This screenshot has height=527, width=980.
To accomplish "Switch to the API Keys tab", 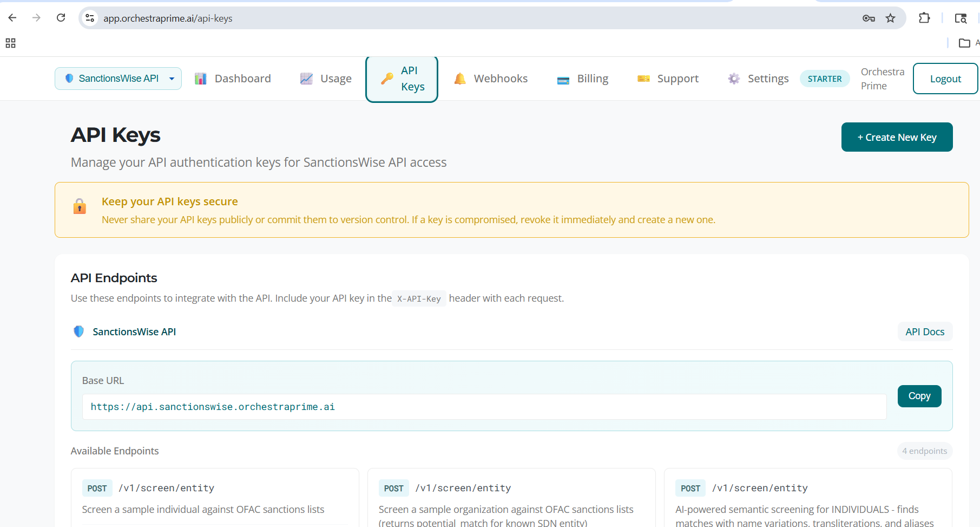I will coord(402,79).
